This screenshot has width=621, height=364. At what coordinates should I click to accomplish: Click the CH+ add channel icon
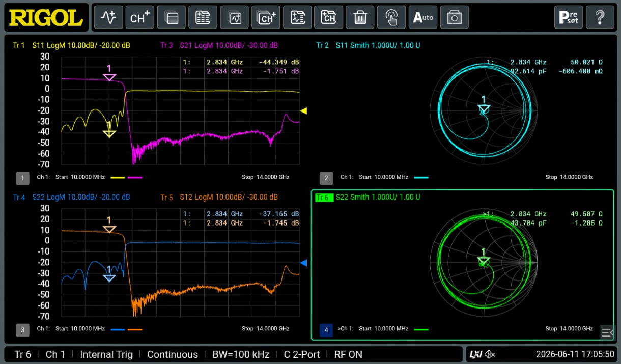pos(140,17)
